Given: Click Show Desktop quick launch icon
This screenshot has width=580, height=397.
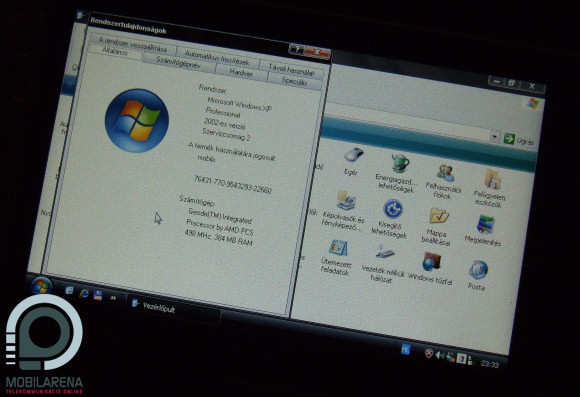Looking at the screenshot, I should tap(69, 290).
